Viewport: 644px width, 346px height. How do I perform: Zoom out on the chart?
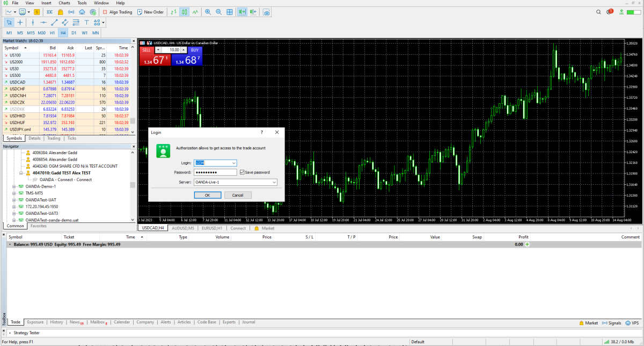pos(218,12)
